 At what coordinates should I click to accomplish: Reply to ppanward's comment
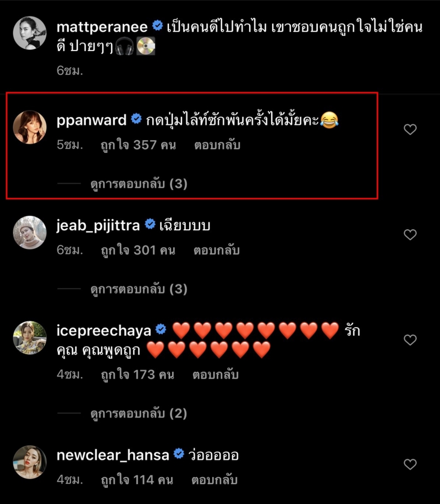(x=217, y=146)
